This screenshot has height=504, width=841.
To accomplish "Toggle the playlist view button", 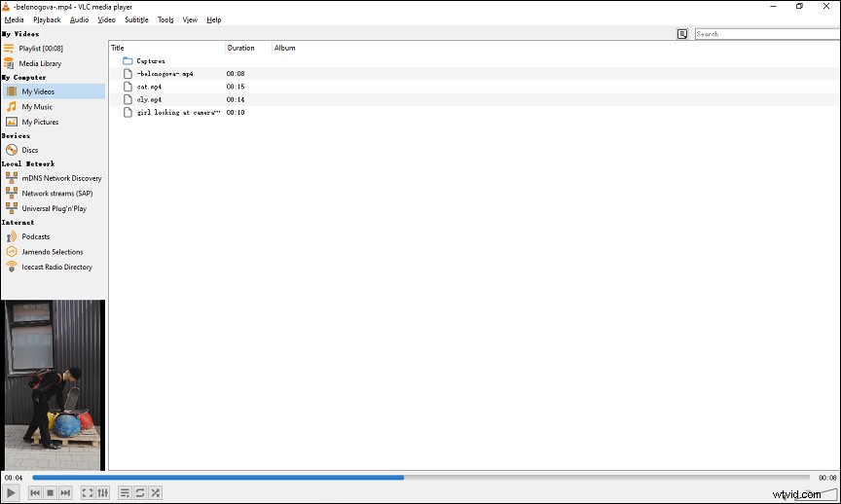I will [125, 492].
